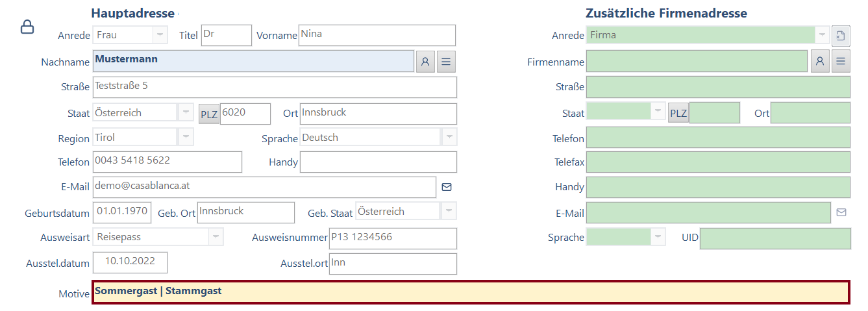Click the person icon next to Nachname

[425, 62]
